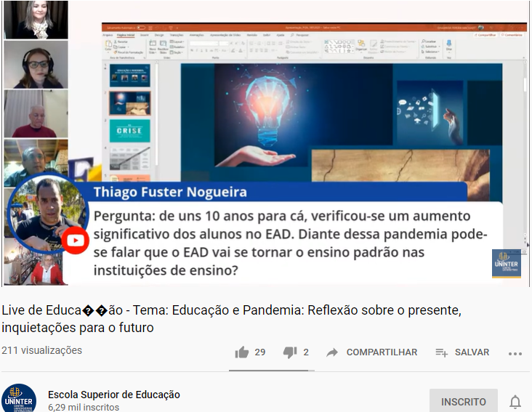Toggle the AutoSave switch in PowerPoint title bar
The width and height of the screenshot is (532, 412).
coord(139,28)
